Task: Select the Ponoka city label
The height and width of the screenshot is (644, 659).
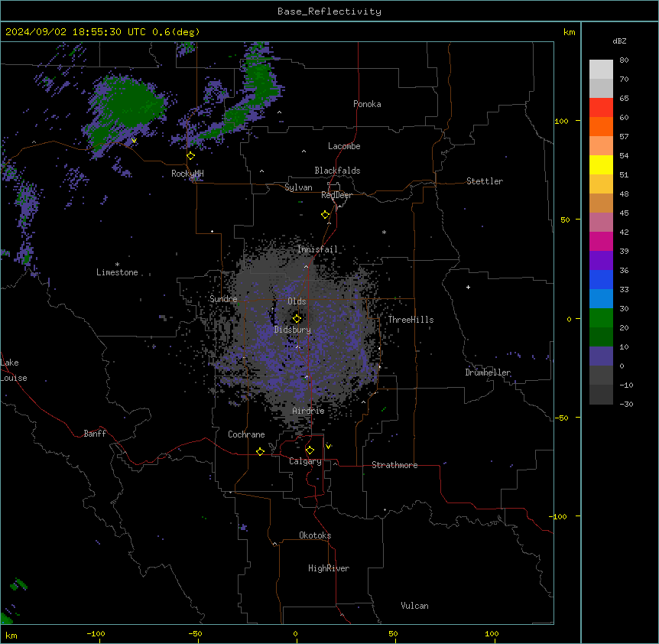Action: click(x=367, y=104)
